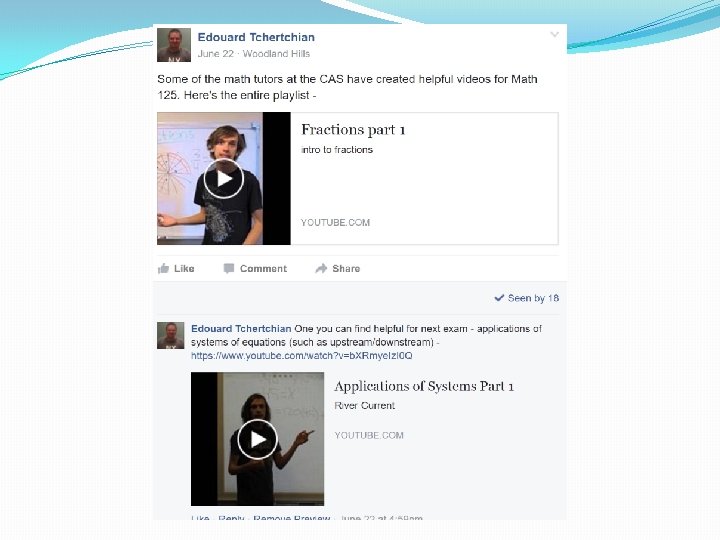Open the Applications of Systems Part 1 title
This screenshot has width=720, height=540.
tap(424, 386)
